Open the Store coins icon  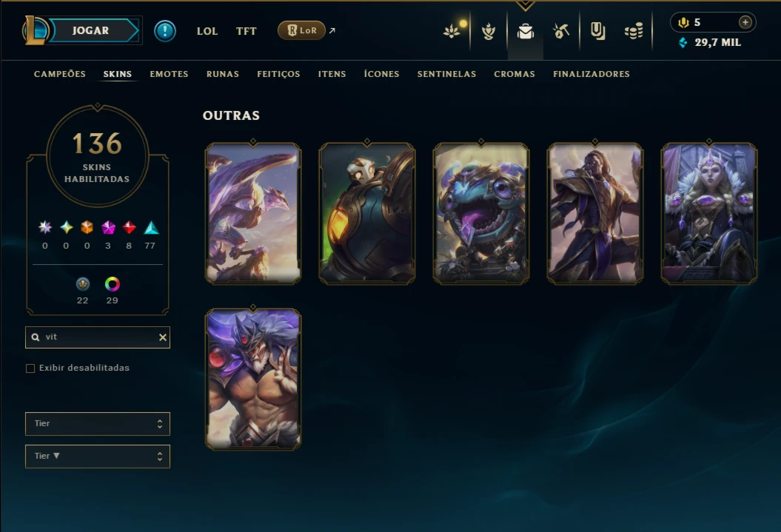point(634,31)
